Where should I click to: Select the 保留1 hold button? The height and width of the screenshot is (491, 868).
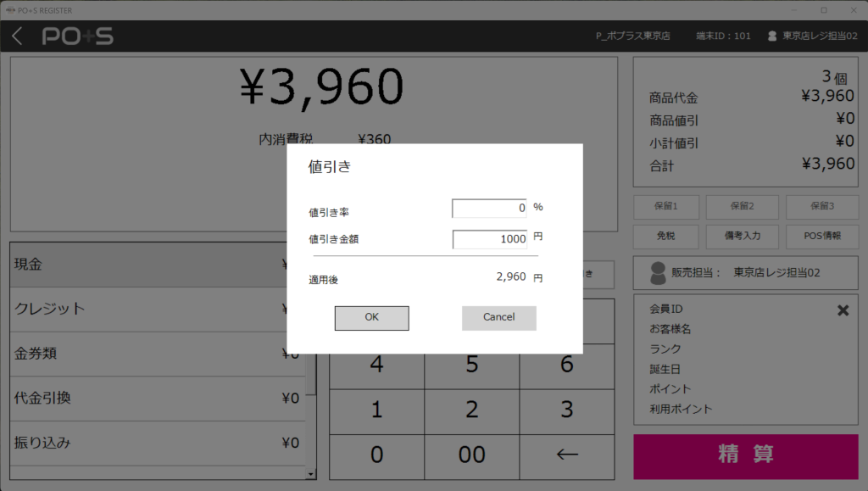point(665,206)
